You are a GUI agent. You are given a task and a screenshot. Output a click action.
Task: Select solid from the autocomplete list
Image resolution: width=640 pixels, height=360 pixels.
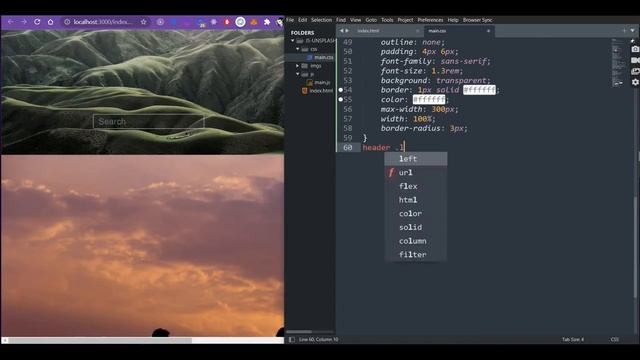(x=416, y=227)
